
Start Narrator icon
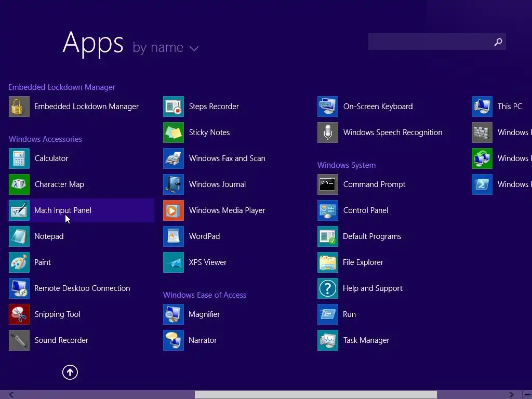(x=174, y=340)
